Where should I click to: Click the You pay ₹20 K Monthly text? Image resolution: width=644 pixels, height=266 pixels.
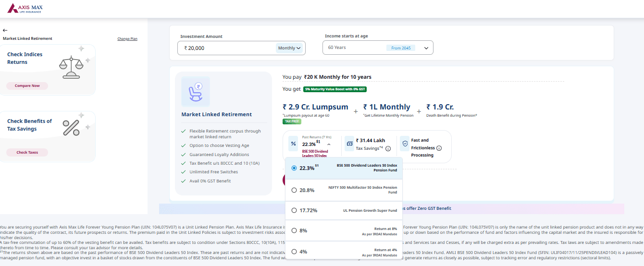(x=327, y=77)
